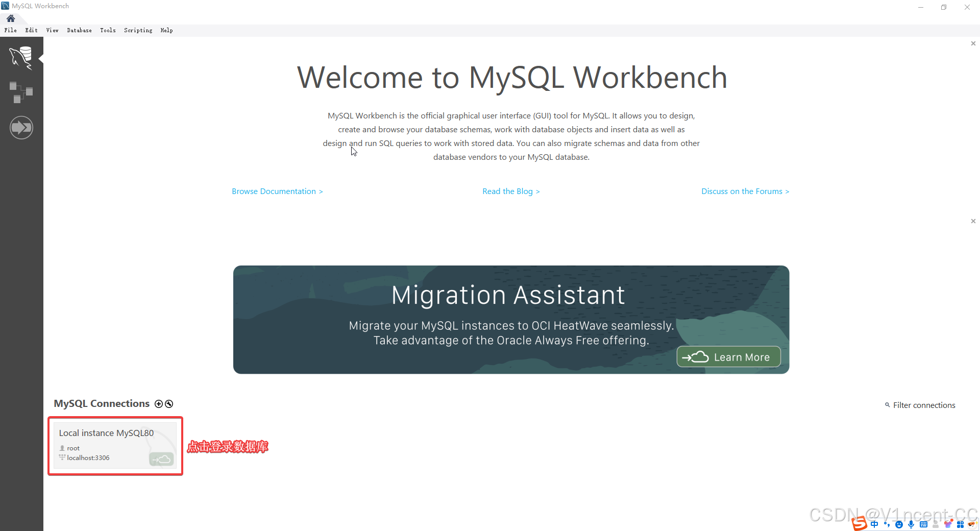The image size is (980, 531).
Task: Open the Sogou account avatar icon
Action: point(936,524)
